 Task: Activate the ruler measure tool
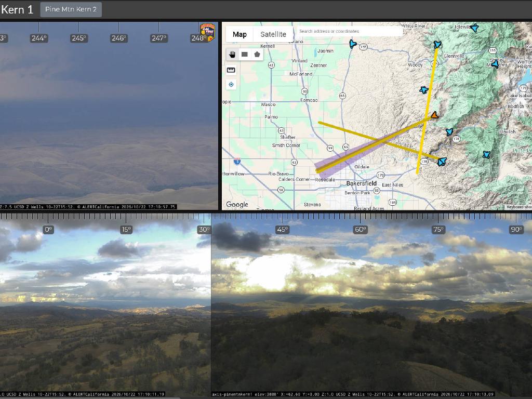pos(231,70)
